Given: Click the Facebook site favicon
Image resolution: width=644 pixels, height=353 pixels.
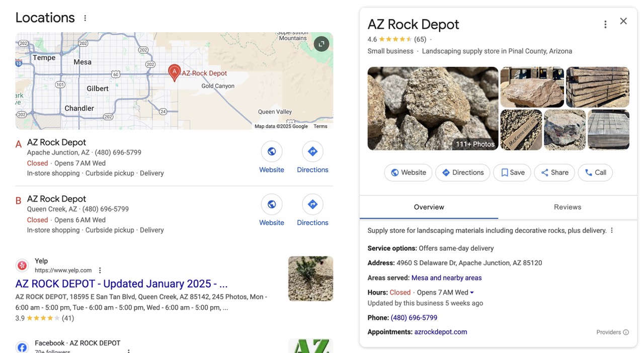Looking at the screenshot, I should click(22, 347).
